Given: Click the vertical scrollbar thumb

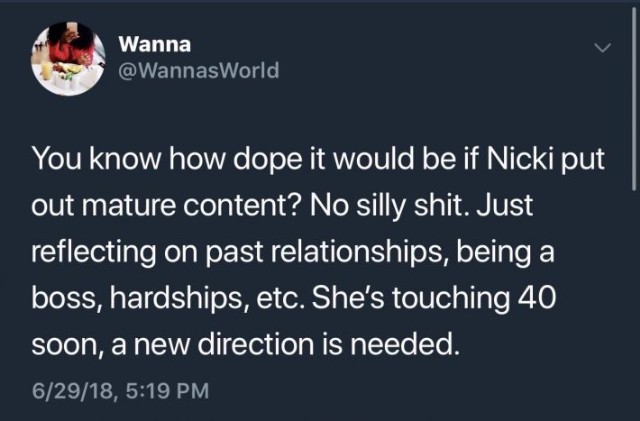Looking at the screenshot, I should [x=633, y=98].
